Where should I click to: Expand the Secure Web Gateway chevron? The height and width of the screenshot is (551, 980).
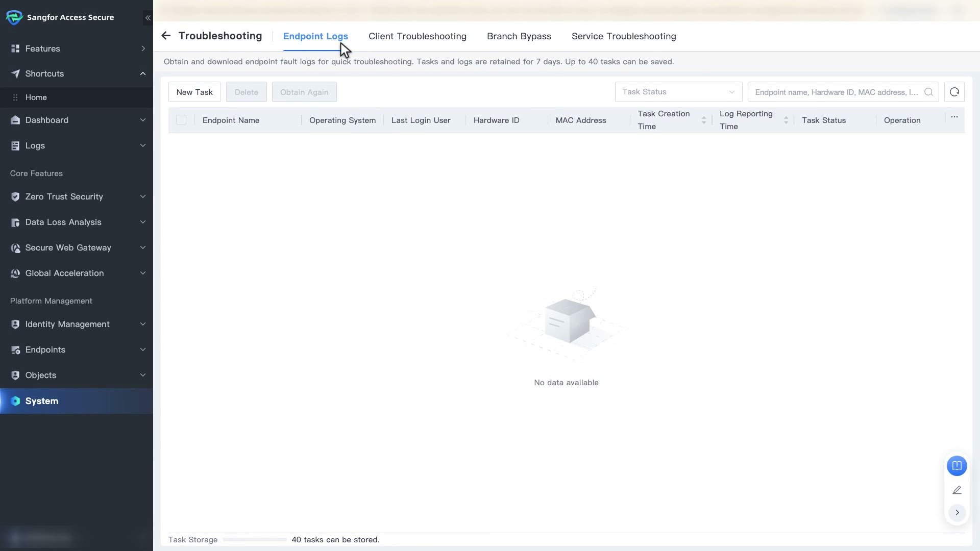[x=143, y=247]
